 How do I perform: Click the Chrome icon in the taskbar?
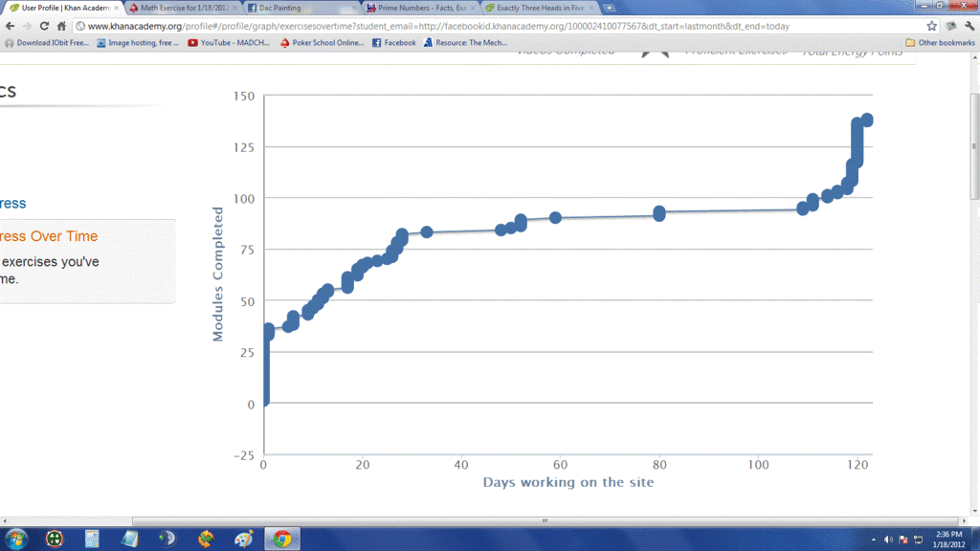click(x=281, y=539)
